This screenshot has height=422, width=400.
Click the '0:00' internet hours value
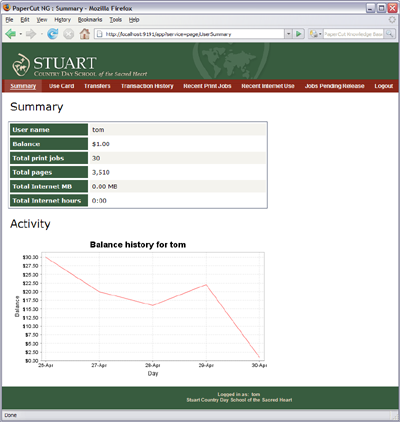[x=99, y=201]
